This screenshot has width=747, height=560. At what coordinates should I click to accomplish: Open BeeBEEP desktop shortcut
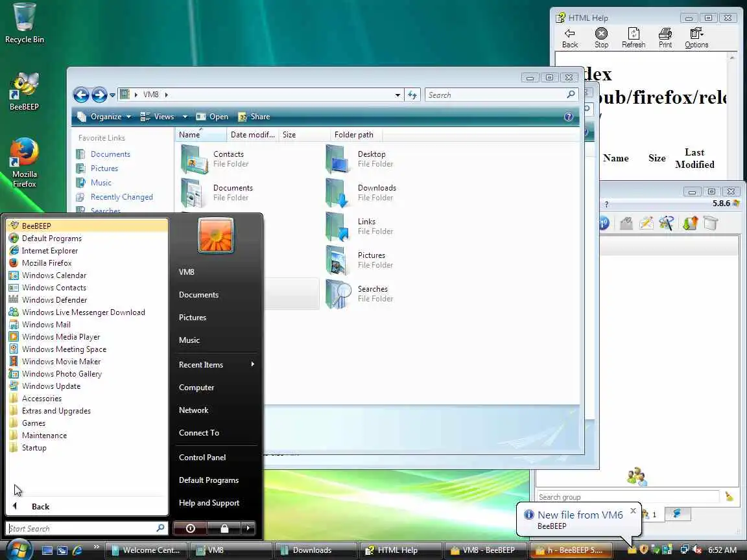(24, 91)
